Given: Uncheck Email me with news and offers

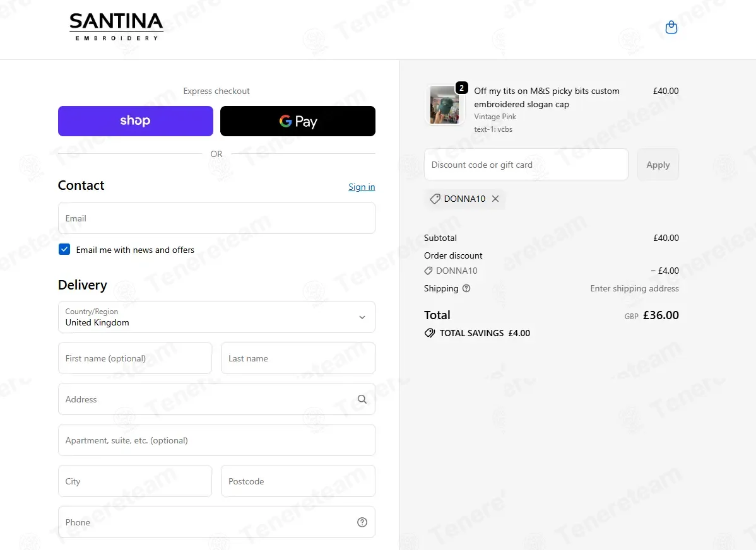Looking at the screenshot, I should 64,249.
